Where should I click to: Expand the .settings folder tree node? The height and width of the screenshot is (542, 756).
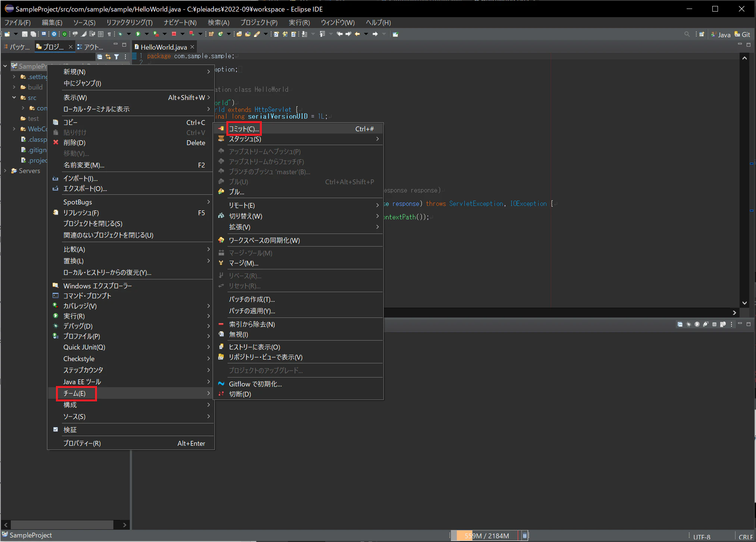click(14, 76)
